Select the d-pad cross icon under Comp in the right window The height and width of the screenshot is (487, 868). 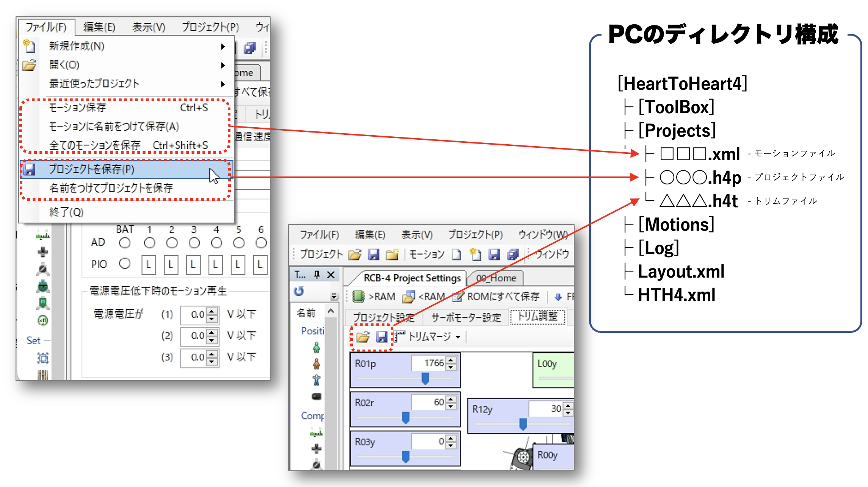coord(316,449)
